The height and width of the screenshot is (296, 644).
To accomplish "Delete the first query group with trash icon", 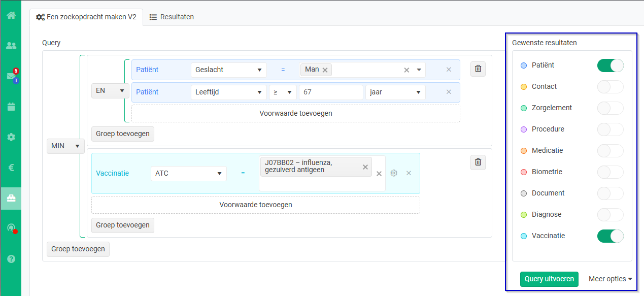I will [478, 69].
